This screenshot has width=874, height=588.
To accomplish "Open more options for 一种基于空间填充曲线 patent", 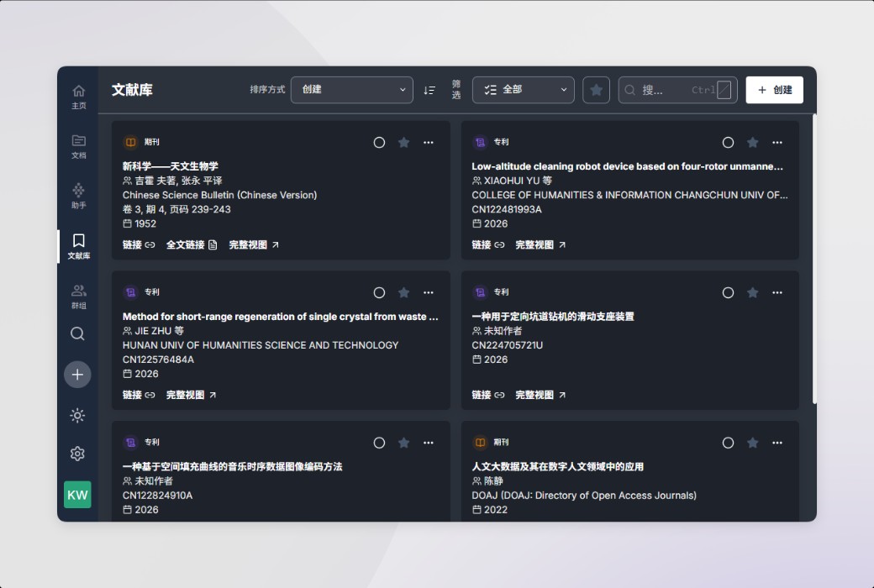I will point(428,443).
